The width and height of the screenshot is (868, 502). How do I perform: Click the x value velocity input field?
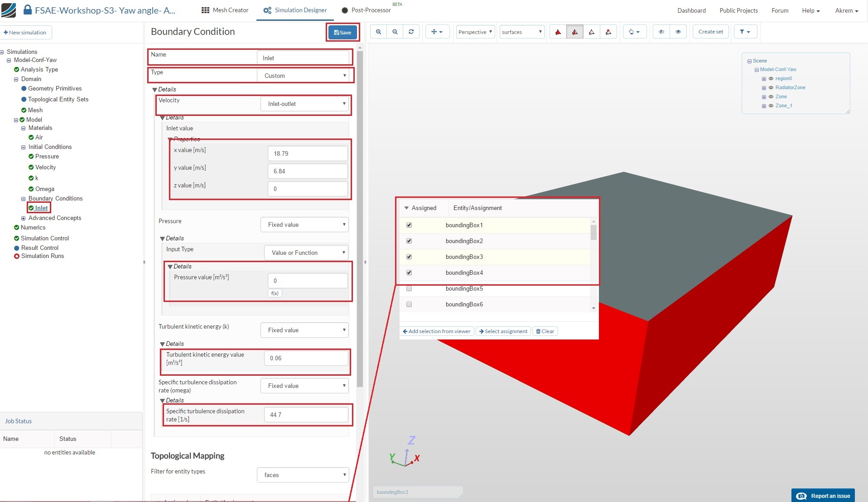pos(308,153)
